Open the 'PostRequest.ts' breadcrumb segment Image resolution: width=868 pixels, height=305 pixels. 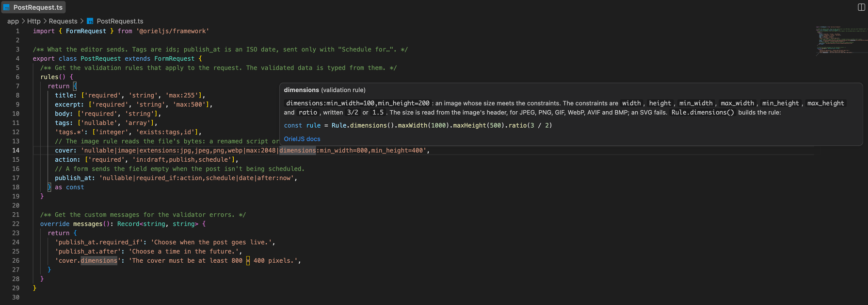(x=120, y=21)
